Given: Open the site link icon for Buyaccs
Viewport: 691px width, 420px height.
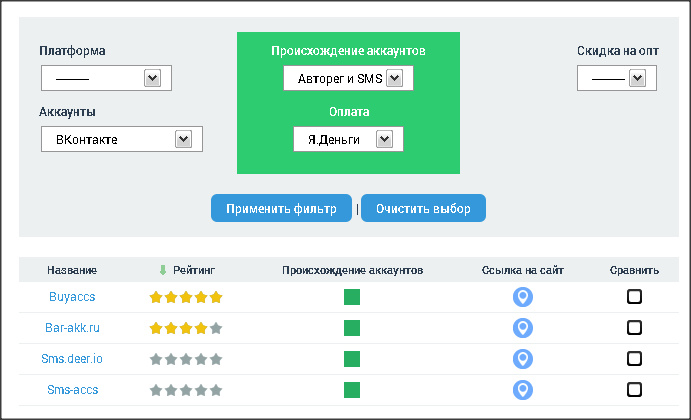Looking at the screenshot, I should [523, 297].
